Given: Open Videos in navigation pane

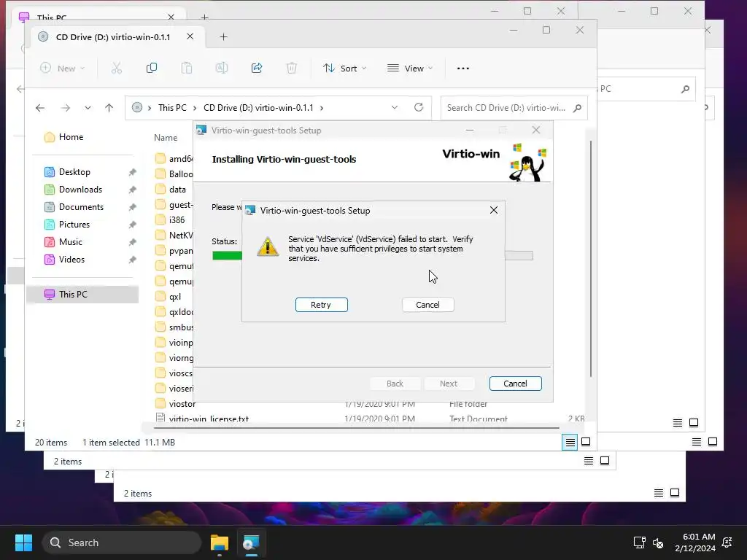Looking at the screenshot, I should 71,260.
